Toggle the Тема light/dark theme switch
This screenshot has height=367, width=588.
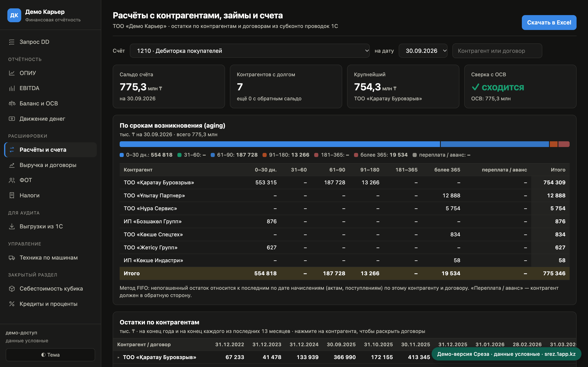pos(50,355)
